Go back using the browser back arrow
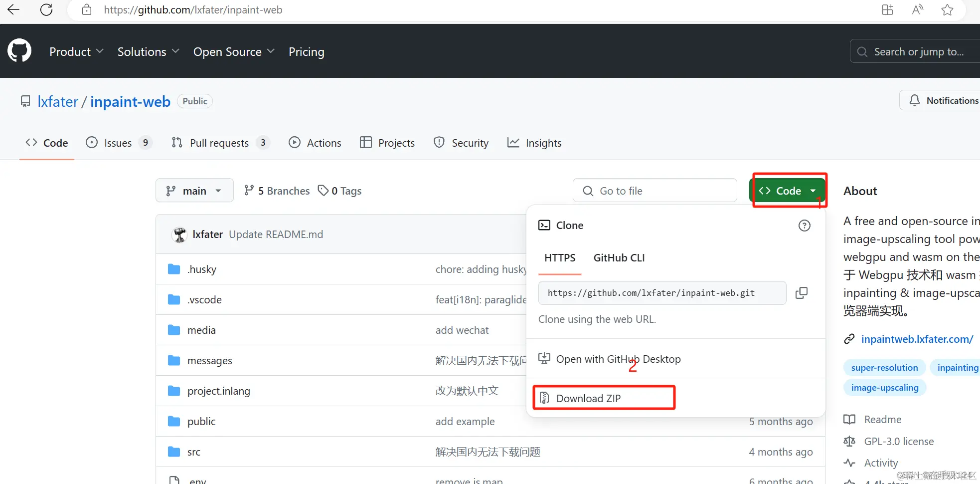This screenshot has width=980, height=484. pos(13,9)
